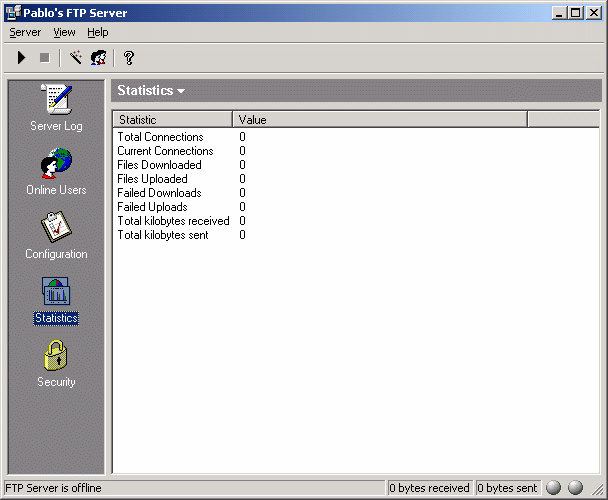Click the application icon in title bar
This screenshot has width=608, height=500.
pyautogui.click(x=11, y=12)
